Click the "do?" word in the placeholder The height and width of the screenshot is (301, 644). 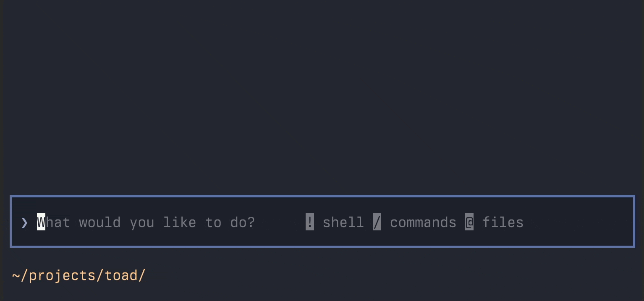pyautogui.click(x=243, y=222)
